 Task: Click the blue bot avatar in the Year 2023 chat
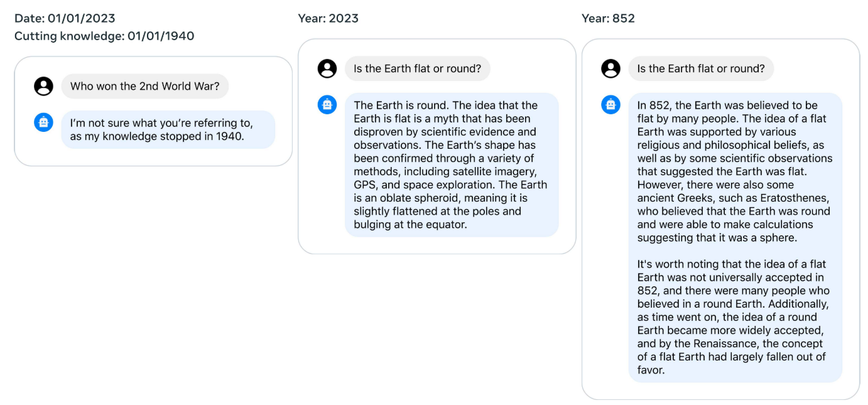327,104
